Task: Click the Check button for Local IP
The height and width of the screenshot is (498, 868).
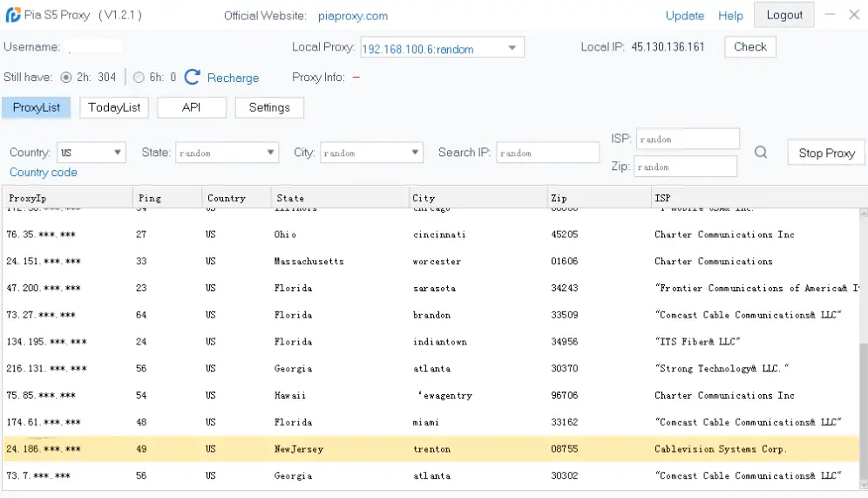Action: pos(750,47)
